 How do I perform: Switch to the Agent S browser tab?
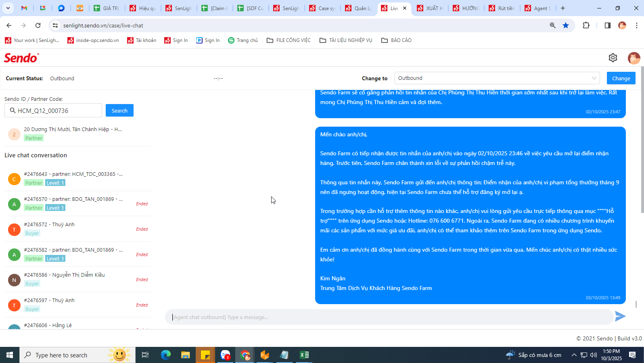click(538, 8)
